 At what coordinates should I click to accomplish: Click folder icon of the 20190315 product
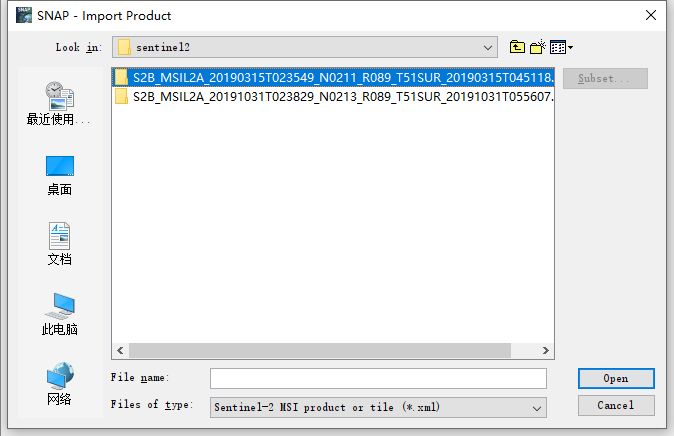point(122,78)
